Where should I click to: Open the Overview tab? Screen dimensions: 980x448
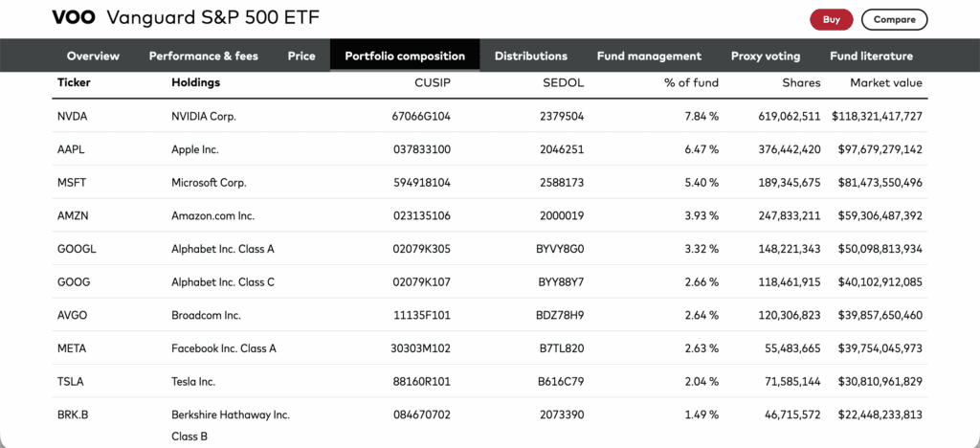(x=93, y=56)
